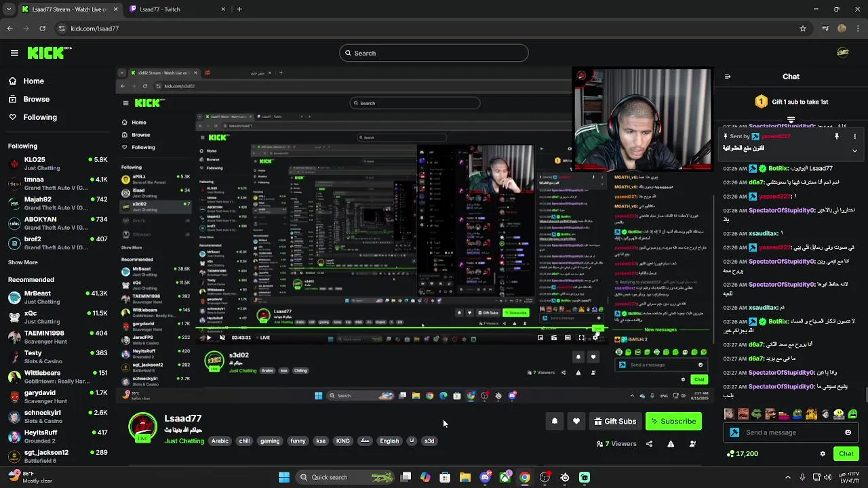Click the Lsaad77 streamer avatar

(143, 426)
